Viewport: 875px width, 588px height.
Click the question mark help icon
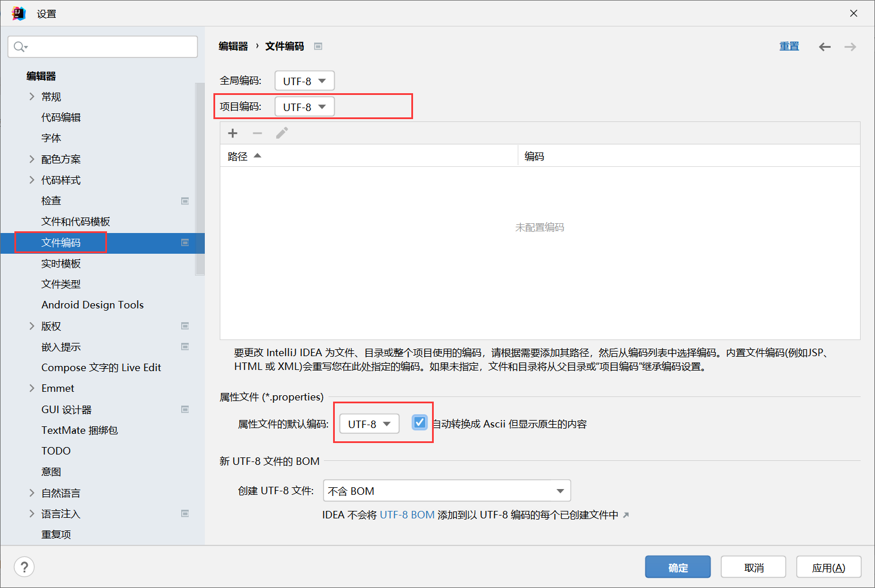[x=24, y=567]
